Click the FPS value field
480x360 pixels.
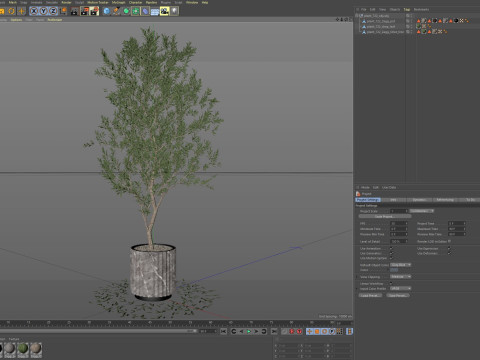click(x=399, y=223)
